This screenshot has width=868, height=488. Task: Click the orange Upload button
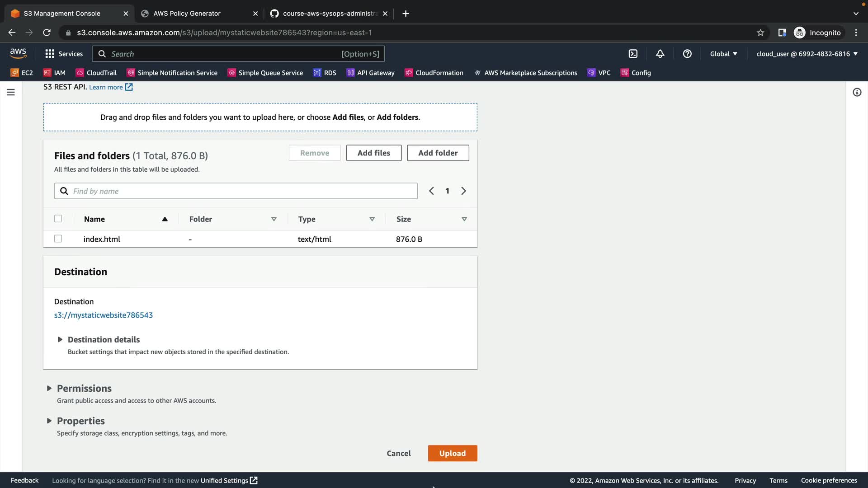pyautogui.click(x=452, y=453)
